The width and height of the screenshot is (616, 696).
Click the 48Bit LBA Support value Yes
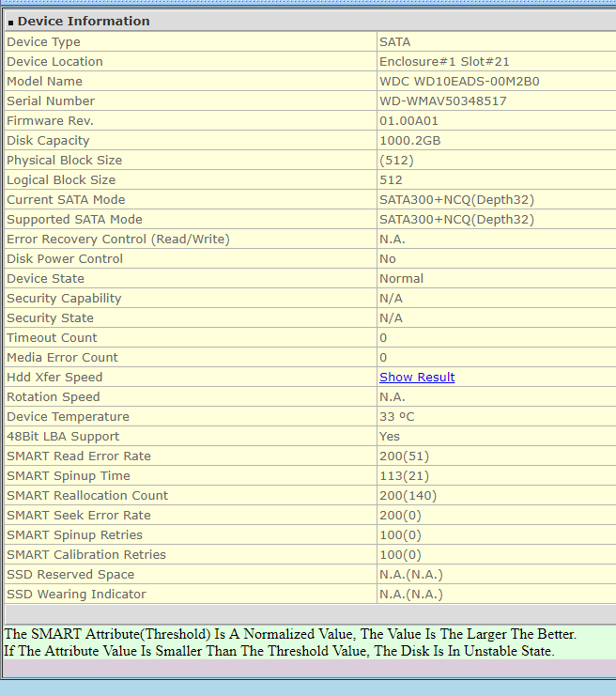click(390, 437)
